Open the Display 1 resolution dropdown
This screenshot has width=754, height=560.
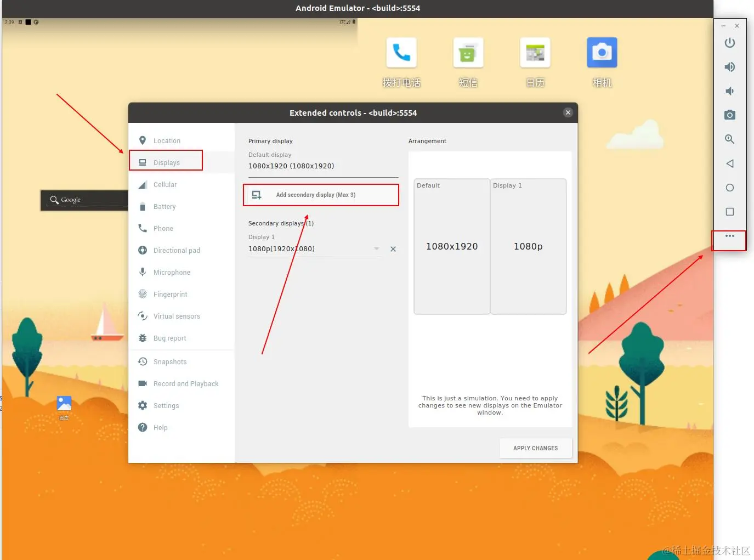click(314, 248)
